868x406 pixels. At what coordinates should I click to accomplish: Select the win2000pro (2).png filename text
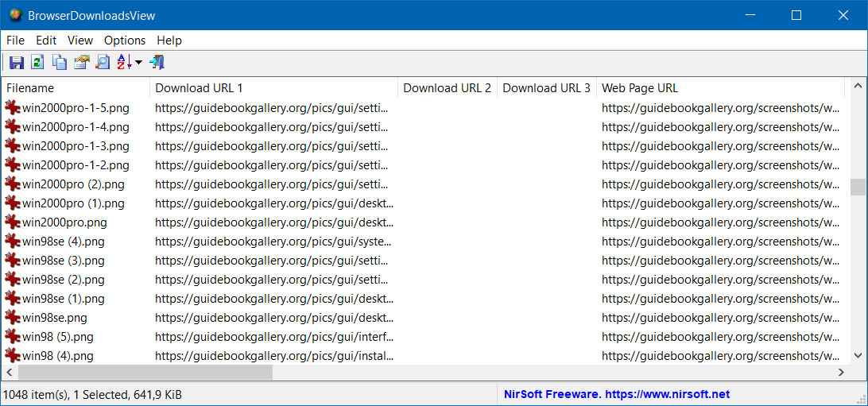(73, 184)
